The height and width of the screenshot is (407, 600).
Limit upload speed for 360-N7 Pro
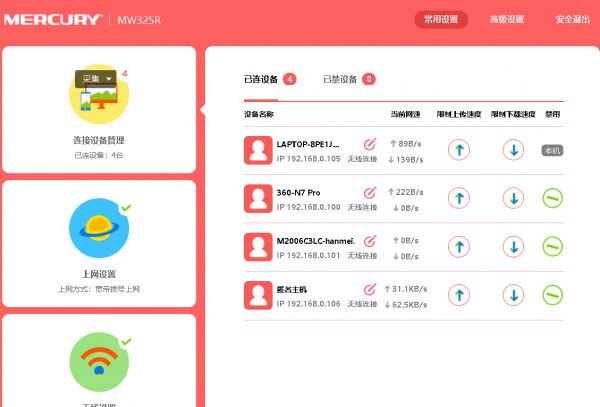pyautogui.click(x=459, y=198)
